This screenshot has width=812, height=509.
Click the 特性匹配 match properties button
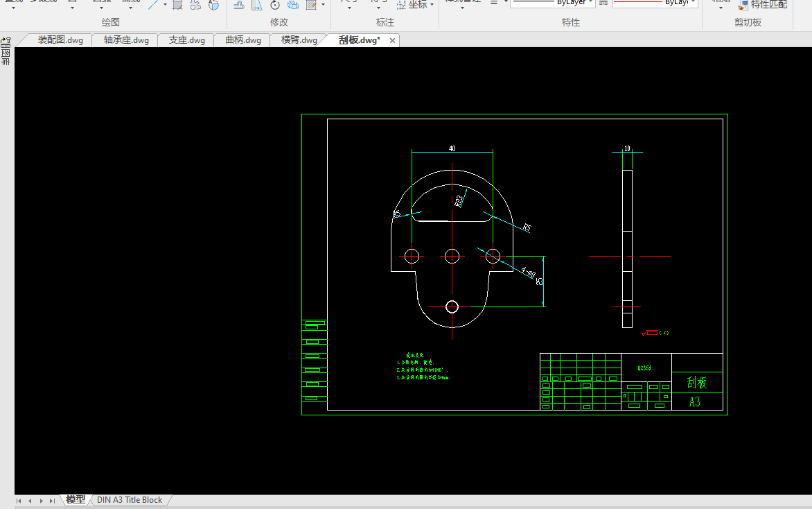[762, 5]
